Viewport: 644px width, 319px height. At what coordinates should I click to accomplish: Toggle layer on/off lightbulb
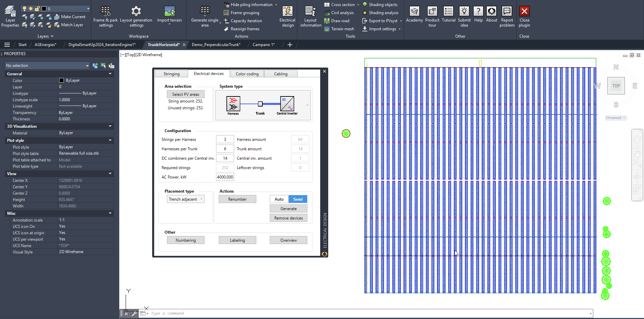(24, 9)
